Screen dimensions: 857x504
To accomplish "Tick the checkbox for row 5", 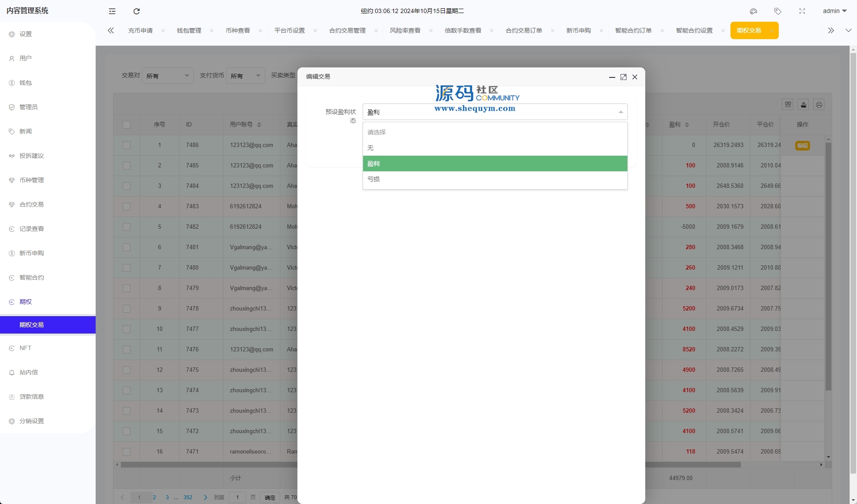I will [x=127, y=227].
